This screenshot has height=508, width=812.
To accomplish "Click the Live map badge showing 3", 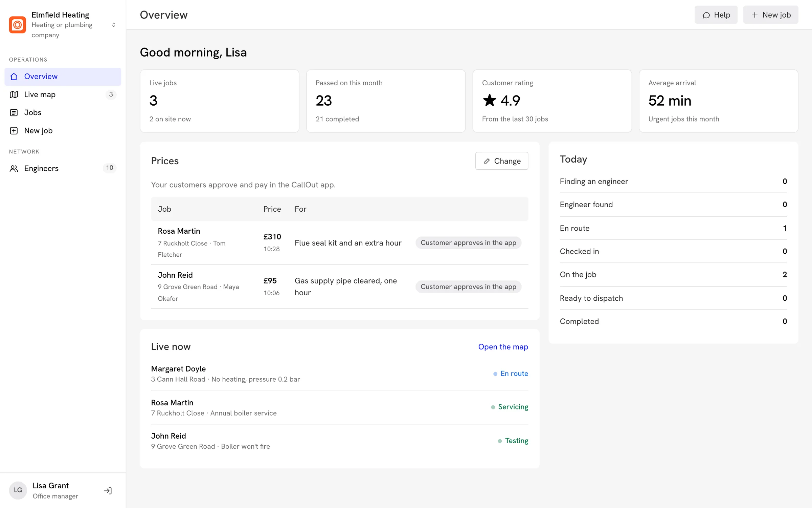I will click(x=111, y=94).
